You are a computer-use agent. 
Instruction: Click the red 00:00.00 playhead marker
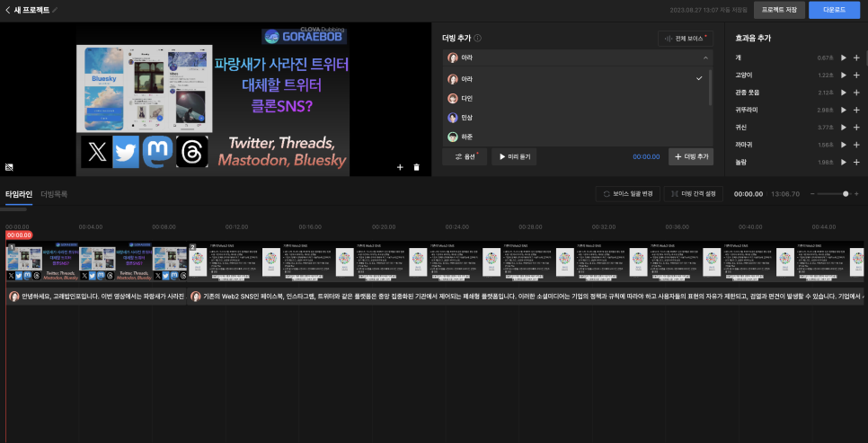point(19,235)
